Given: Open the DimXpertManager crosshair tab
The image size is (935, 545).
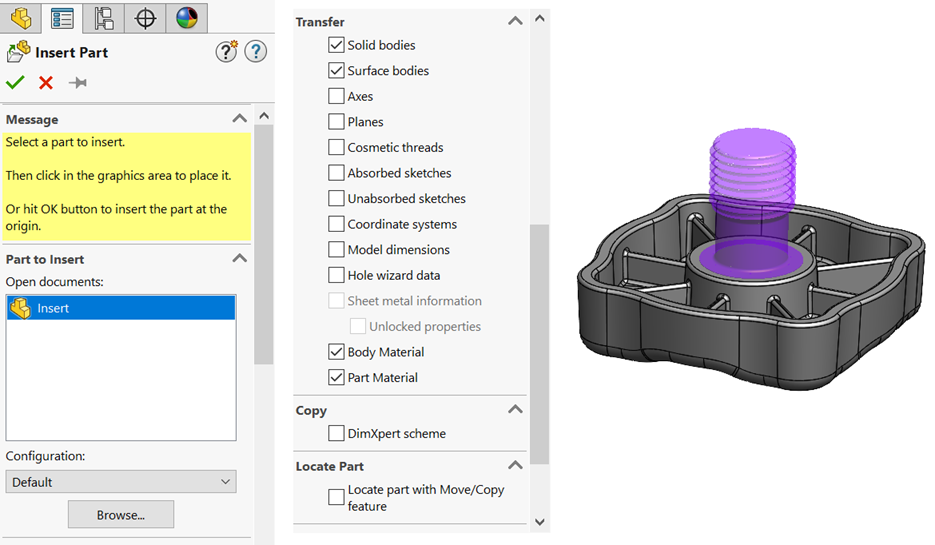Looking at the screenshot, I should (145, 18).
